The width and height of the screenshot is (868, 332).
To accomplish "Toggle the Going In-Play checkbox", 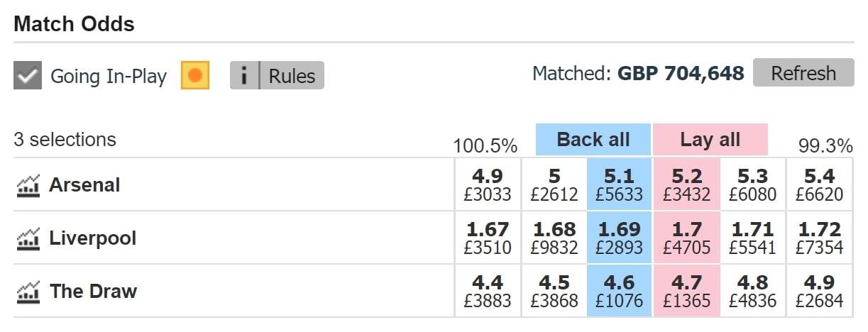I will tap(28, 75).
